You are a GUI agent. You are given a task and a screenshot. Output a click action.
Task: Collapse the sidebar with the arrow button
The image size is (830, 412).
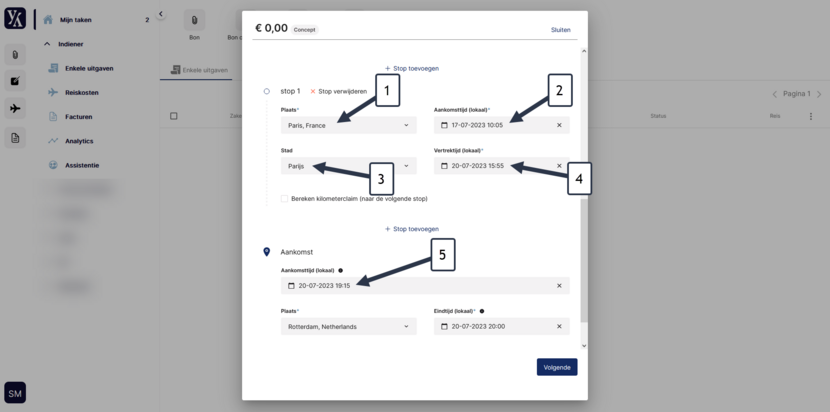tap(161, 14)
